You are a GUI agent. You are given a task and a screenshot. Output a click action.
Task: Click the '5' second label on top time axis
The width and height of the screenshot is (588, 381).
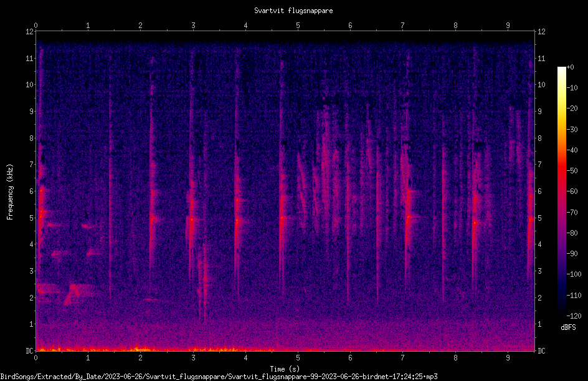298,26
